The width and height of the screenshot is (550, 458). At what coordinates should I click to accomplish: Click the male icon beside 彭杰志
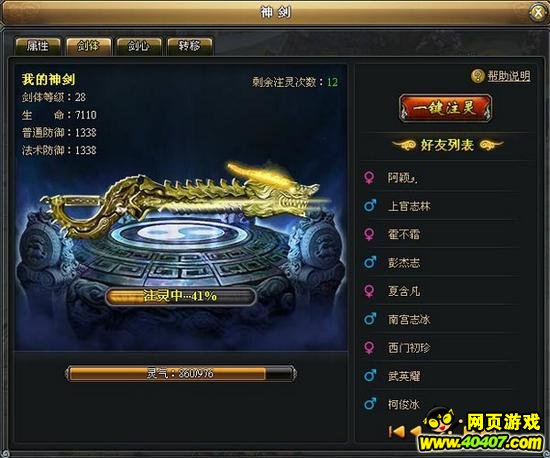click(369, 262)
